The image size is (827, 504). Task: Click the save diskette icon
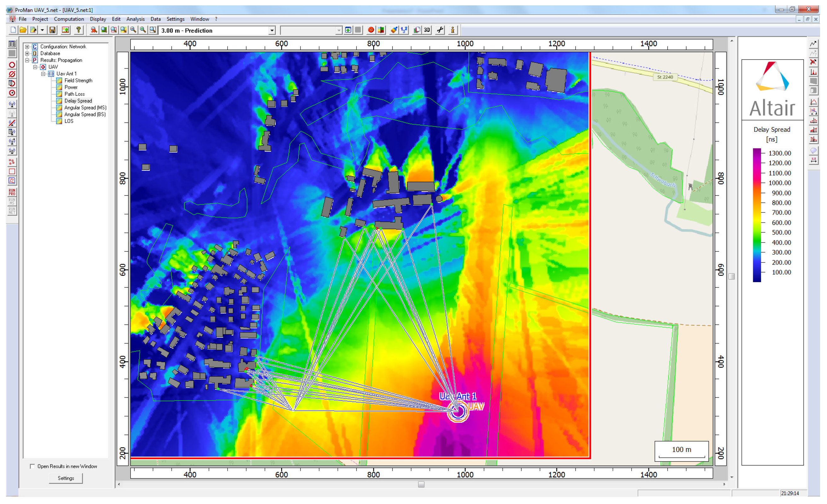point(52,30)
